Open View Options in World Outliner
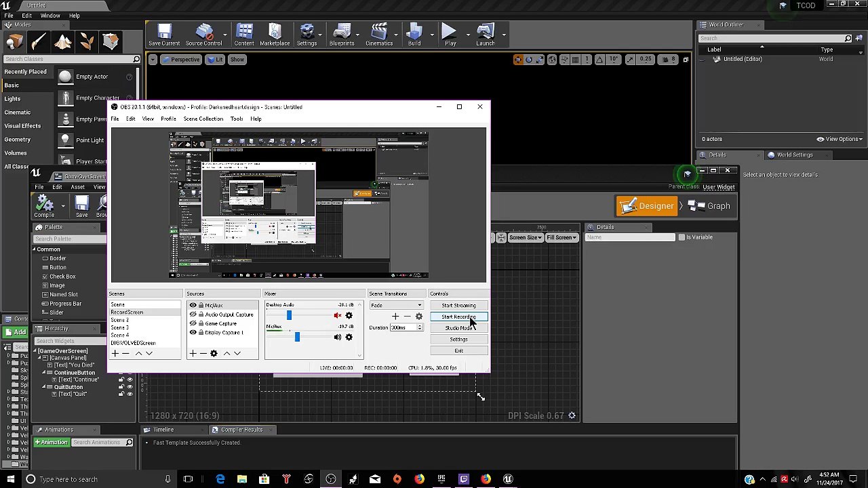Image resolution: width=868 pixels, height=488 pixels. pos(839,139)
